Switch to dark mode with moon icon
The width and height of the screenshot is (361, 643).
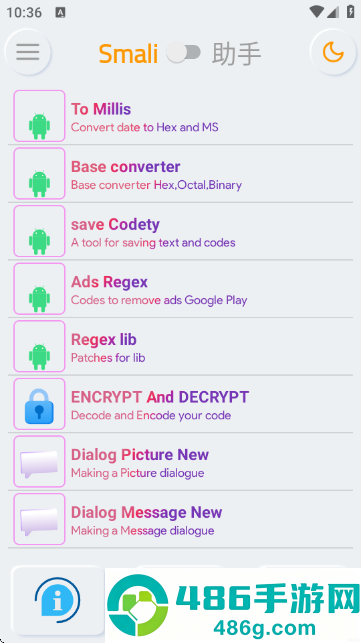(x=333, y=52)
